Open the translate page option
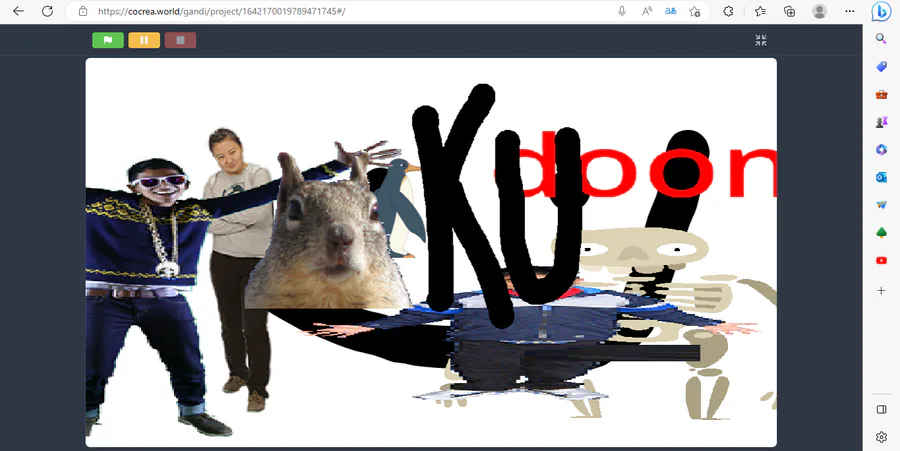900x451 pixels. point(670,11)
